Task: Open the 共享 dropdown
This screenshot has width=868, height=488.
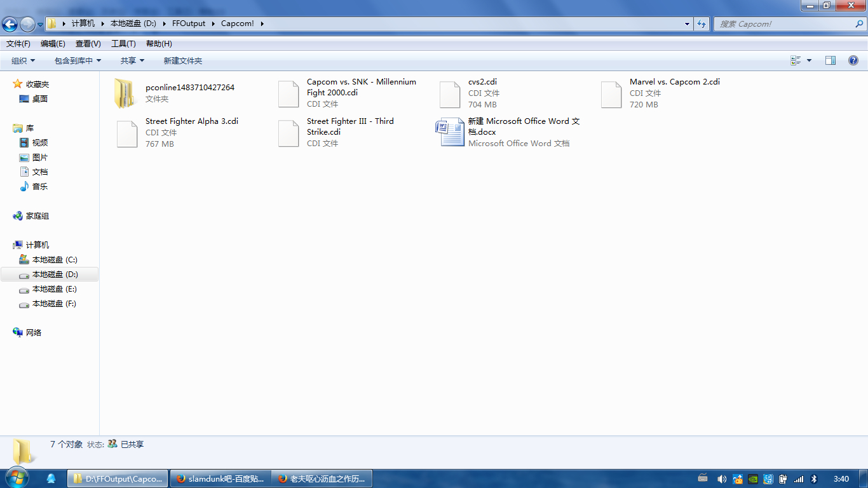Action: pyautogui.click(x=133, y=60)
